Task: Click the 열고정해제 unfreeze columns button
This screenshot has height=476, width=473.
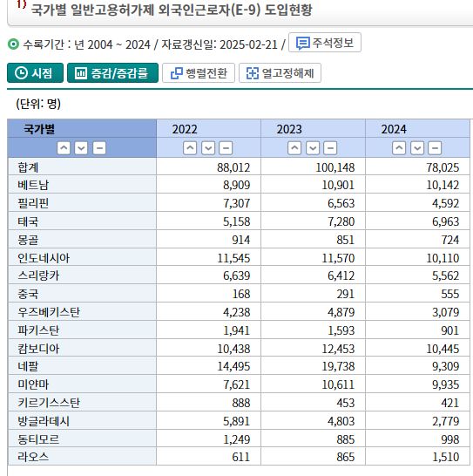Action: (280, 73)
